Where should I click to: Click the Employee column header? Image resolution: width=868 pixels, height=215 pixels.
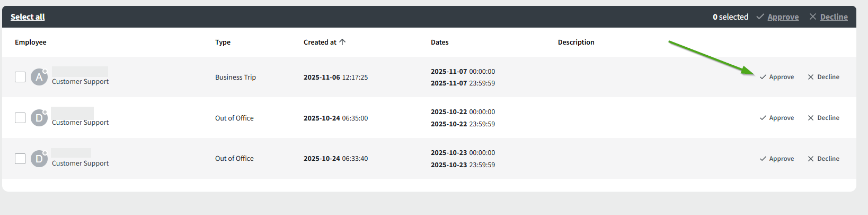point(31,42)
